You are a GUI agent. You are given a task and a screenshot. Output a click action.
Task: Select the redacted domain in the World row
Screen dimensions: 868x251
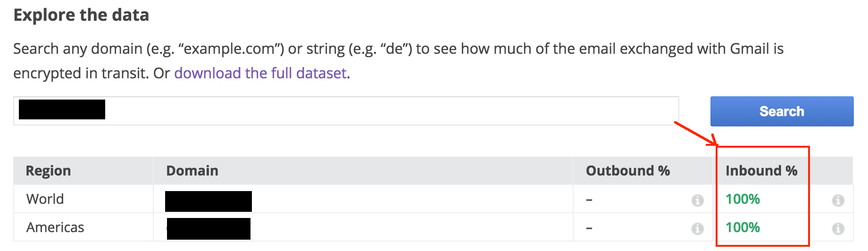(208, 201)
